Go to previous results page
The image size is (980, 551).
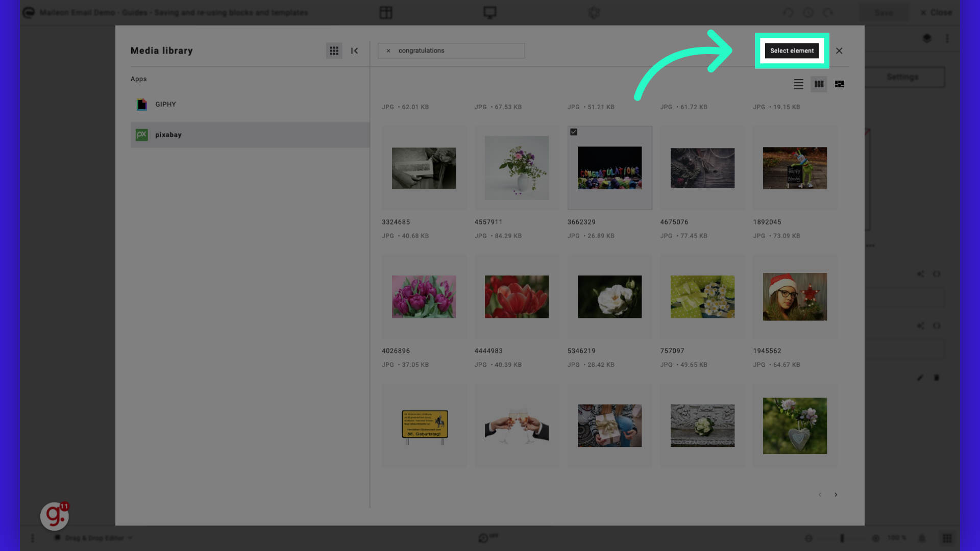[820, 495]
